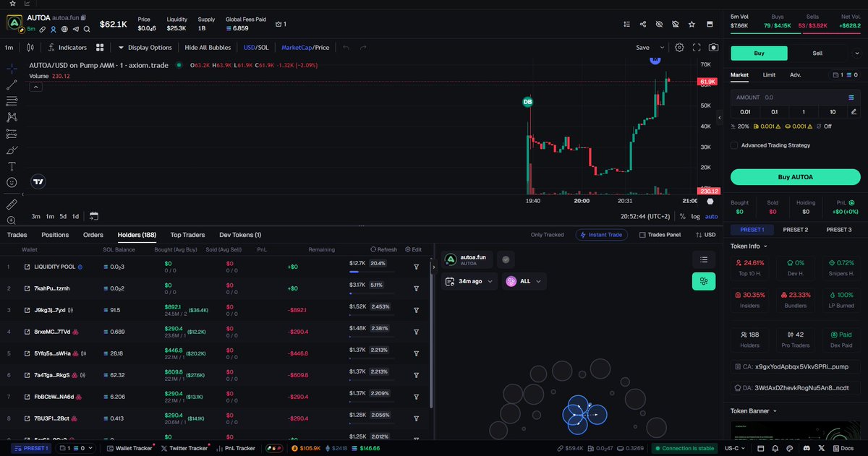
Task: Open chart settings gear icon
Action: (x=679, y=47)
